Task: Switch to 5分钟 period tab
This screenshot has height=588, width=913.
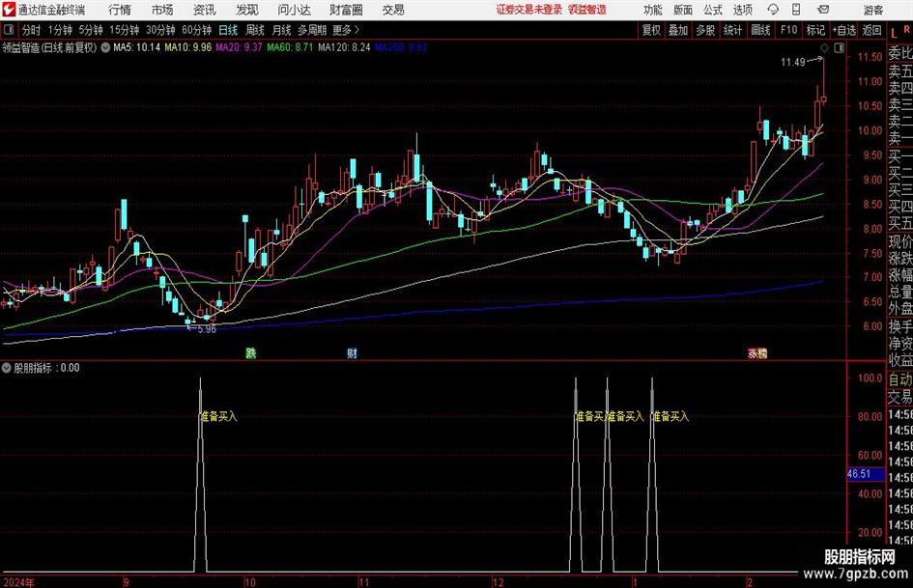Action: pos(91,30)
